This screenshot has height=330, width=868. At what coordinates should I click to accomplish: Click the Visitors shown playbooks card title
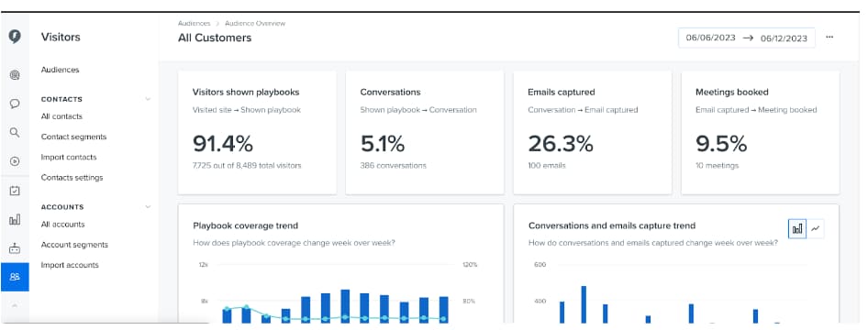click(246, 93)
